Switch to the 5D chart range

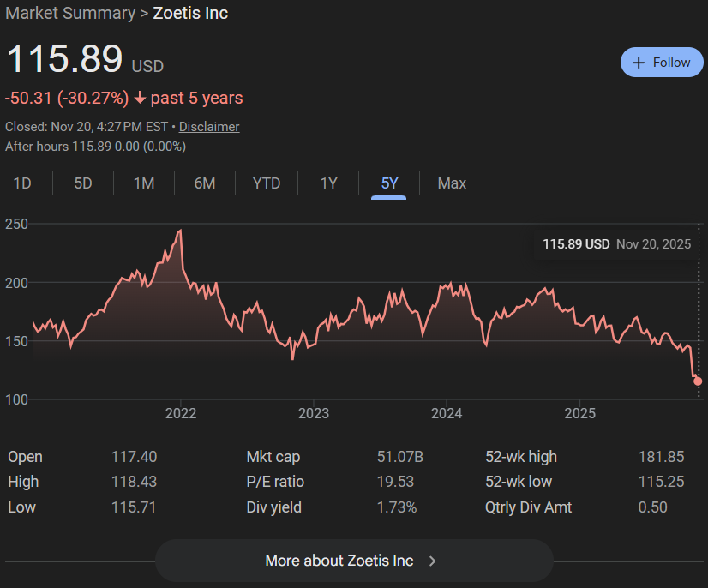(83, 183)
